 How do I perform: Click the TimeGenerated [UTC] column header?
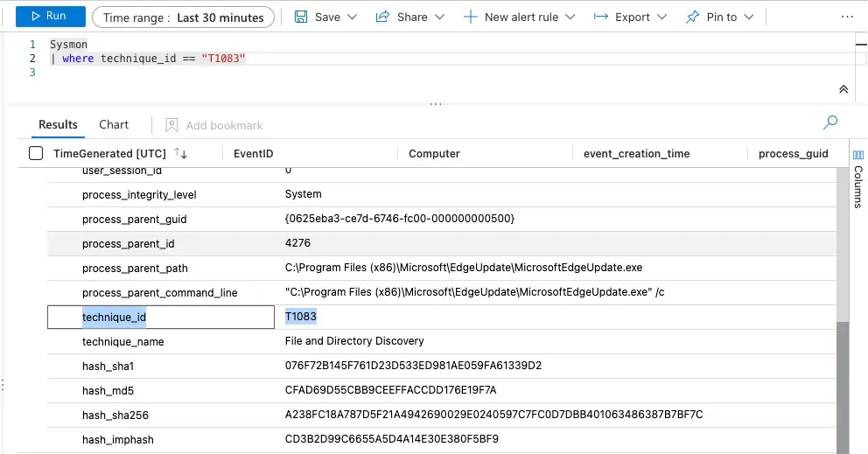tap(109, 153)
